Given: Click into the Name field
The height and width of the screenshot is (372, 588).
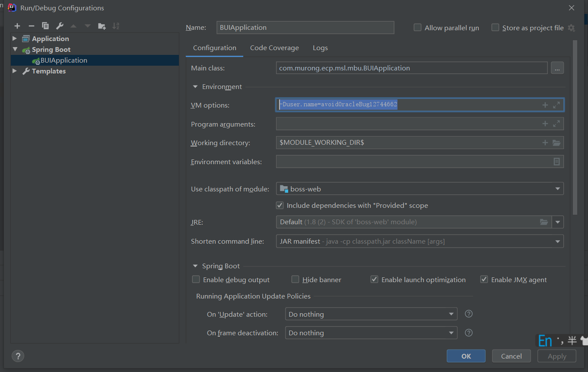Looking at the screenshot, I should [305, 28].
